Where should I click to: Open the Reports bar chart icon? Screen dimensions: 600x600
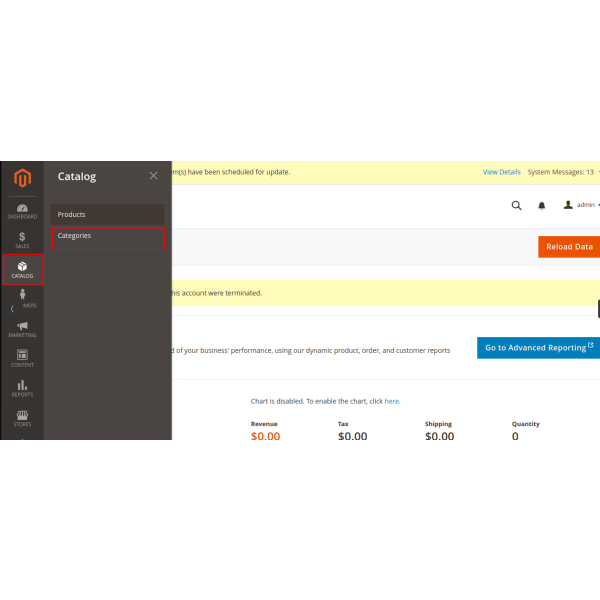pos(22,388)
